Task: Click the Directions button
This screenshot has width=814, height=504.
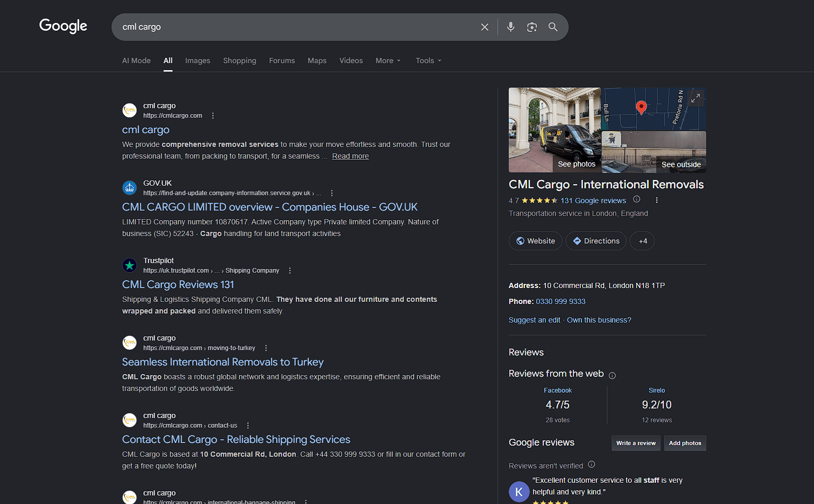Action: 595,241
